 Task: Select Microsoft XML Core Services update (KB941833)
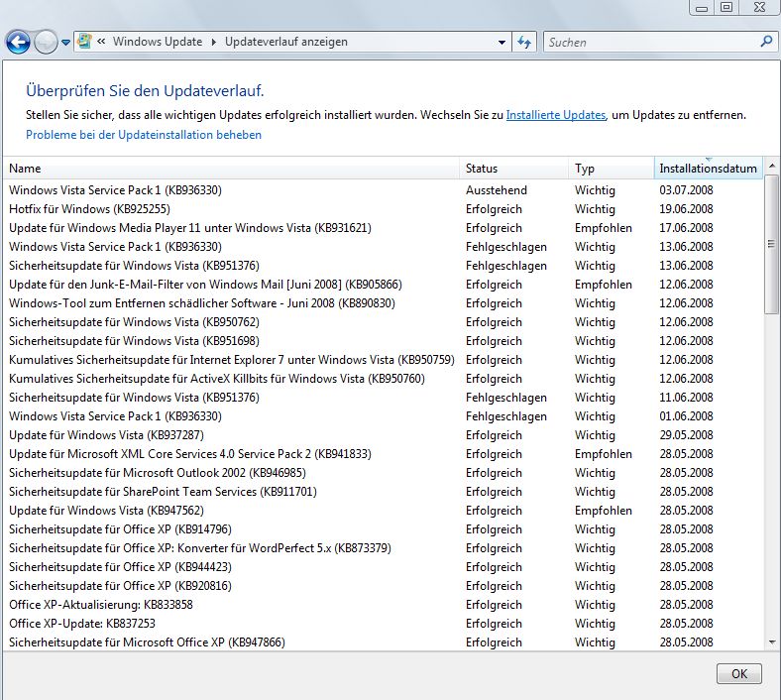click(383, 454)
